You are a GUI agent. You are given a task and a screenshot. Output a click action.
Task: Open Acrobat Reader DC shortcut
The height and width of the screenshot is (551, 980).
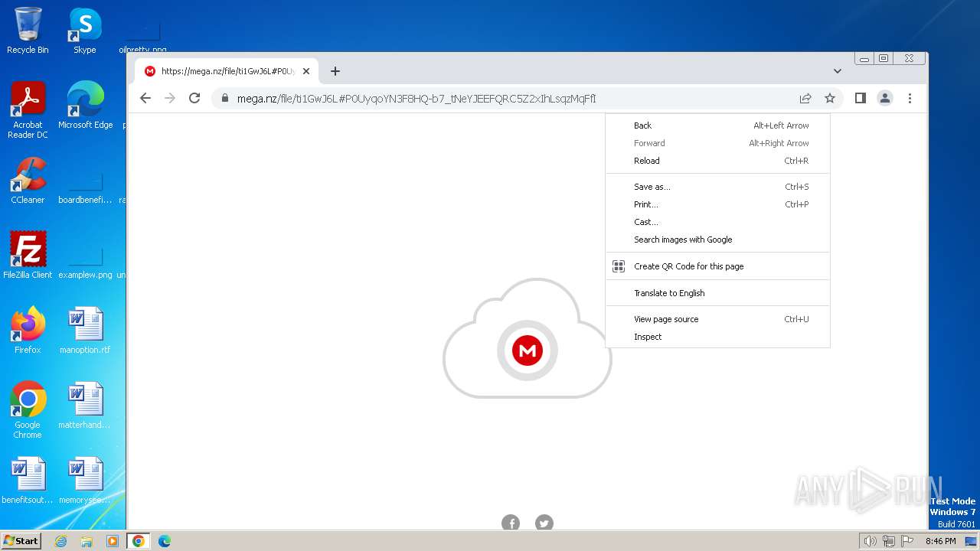click(x=28, y=110)
